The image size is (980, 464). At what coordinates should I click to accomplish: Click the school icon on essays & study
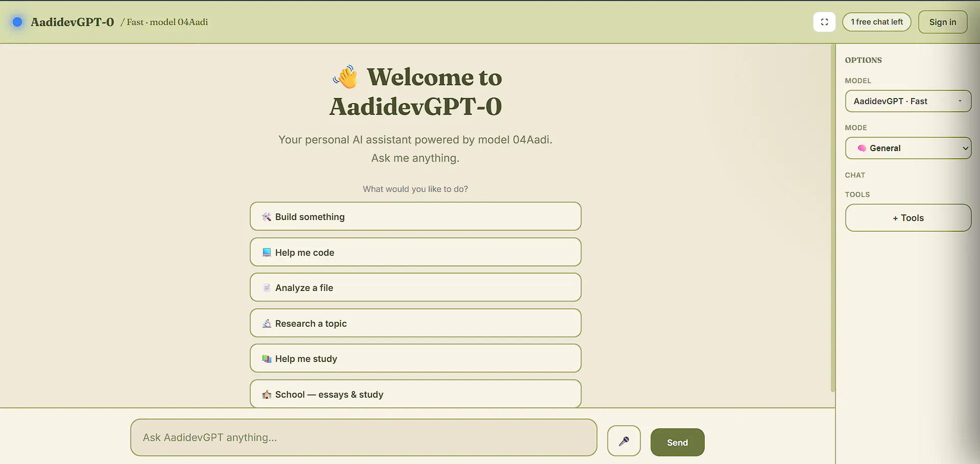click(x=267, y=395)
